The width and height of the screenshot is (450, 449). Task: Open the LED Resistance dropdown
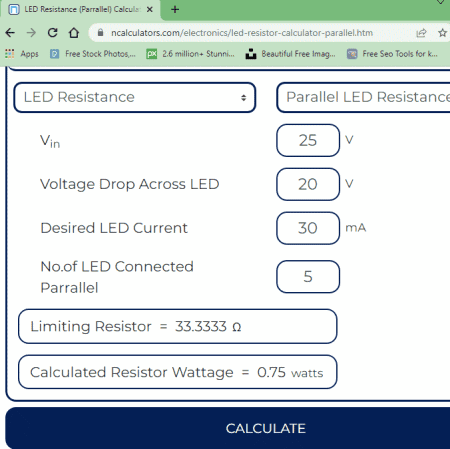click(135, 97)
